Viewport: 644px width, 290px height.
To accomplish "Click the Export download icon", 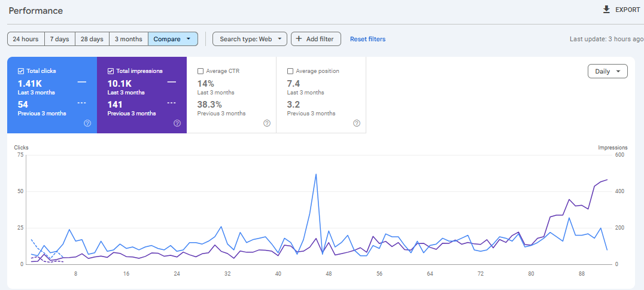I will click(x=606, y=10).
